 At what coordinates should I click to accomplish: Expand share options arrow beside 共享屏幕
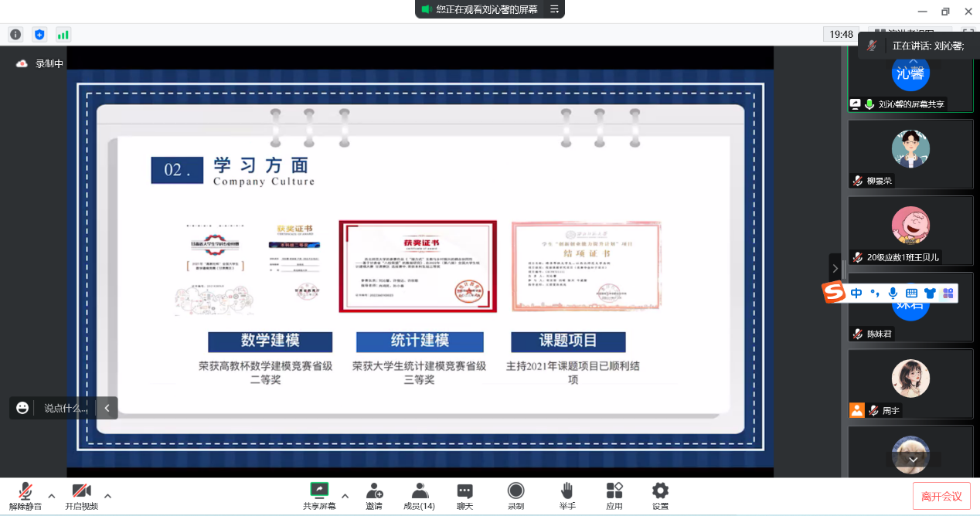coord(345,496)
